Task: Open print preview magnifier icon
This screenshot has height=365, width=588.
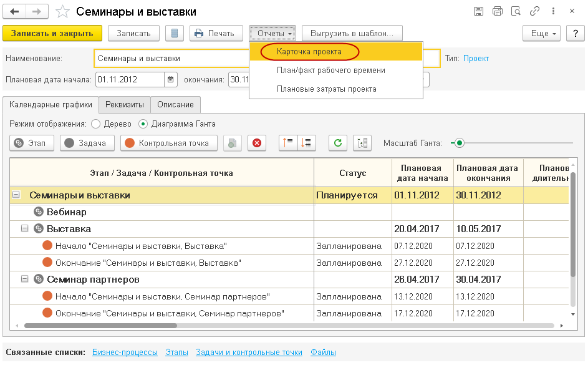Action: point(516,11)
